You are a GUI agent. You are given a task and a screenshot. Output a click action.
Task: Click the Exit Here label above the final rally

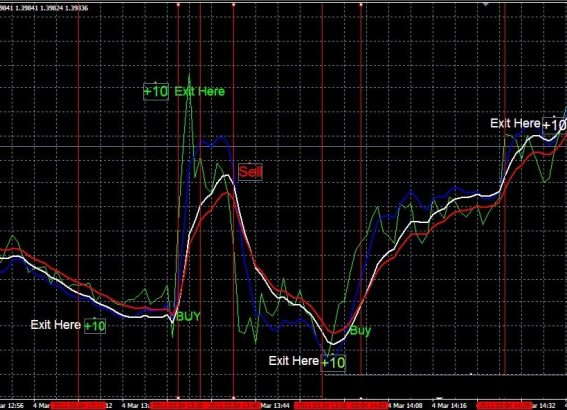click(515, 123)
